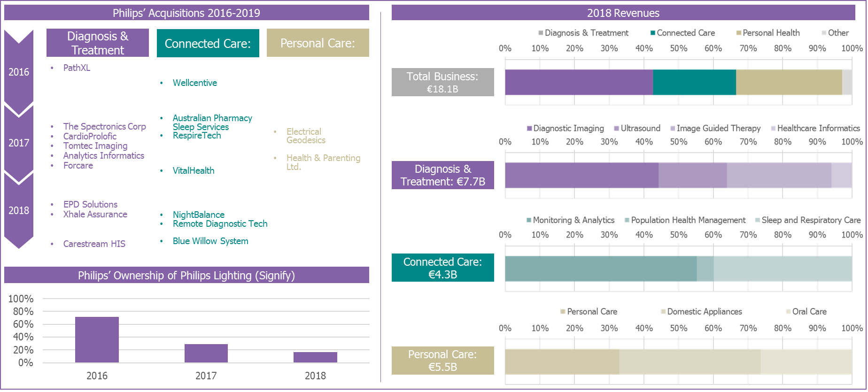868x392 pixels.
Task: Click the Diagnosis & Treatment legend marker
Action: [x=541, y=33]
